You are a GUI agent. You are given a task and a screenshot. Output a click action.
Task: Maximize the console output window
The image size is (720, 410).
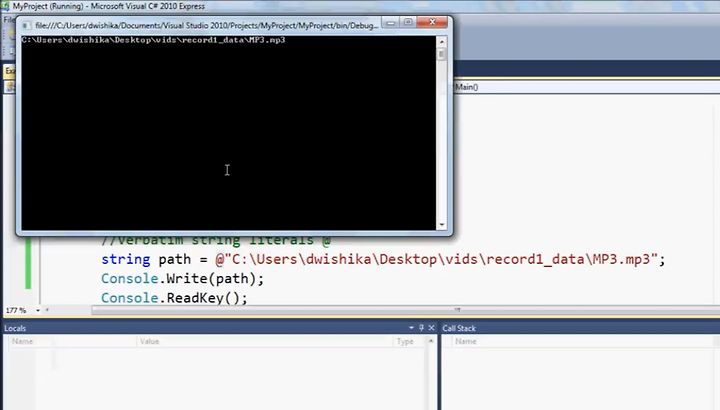point(408,22)
